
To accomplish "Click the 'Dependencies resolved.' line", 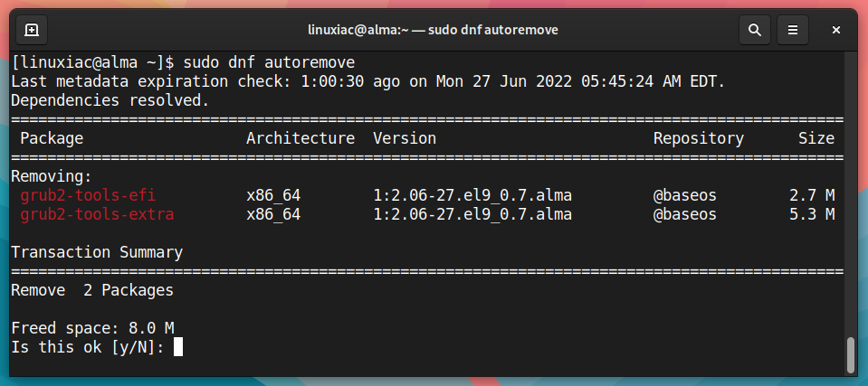I will click(110, 100).
